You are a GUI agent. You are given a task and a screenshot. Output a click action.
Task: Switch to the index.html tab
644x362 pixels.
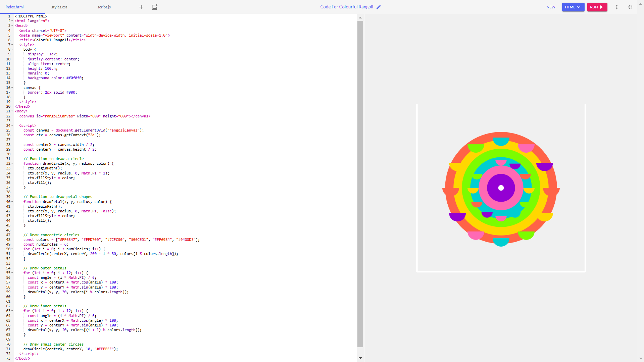click(x=15, y=7)
